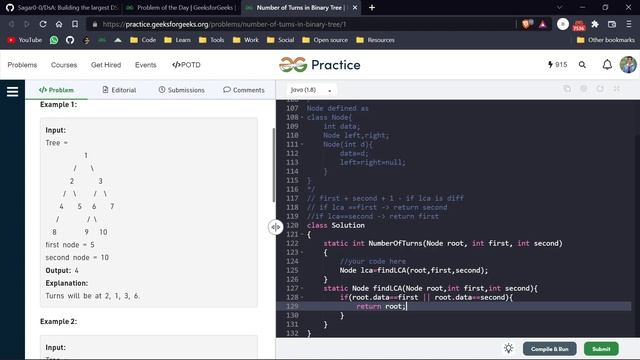Close the Number of Turns in Binary Tree tab

(355, 8)
